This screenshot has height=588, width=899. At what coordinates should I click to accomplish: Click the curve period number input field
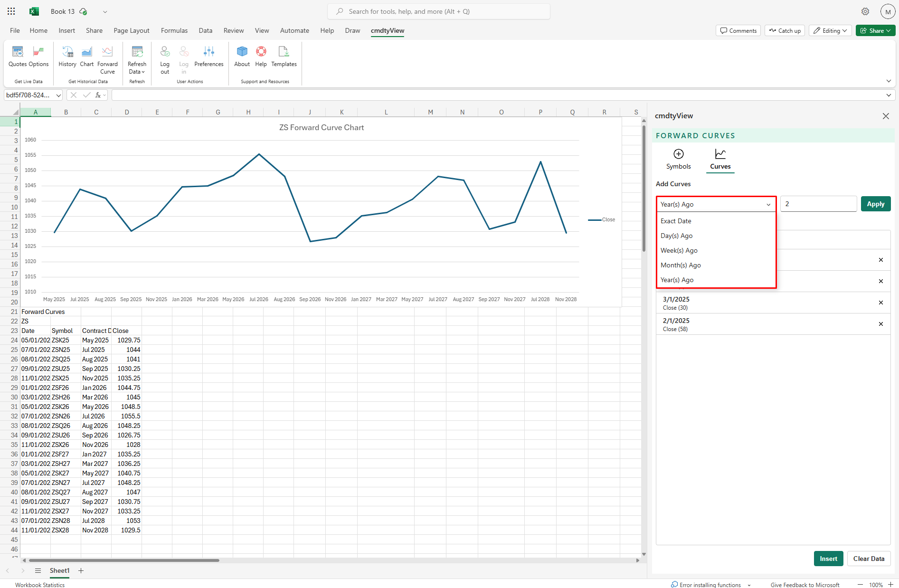point(818,204)
